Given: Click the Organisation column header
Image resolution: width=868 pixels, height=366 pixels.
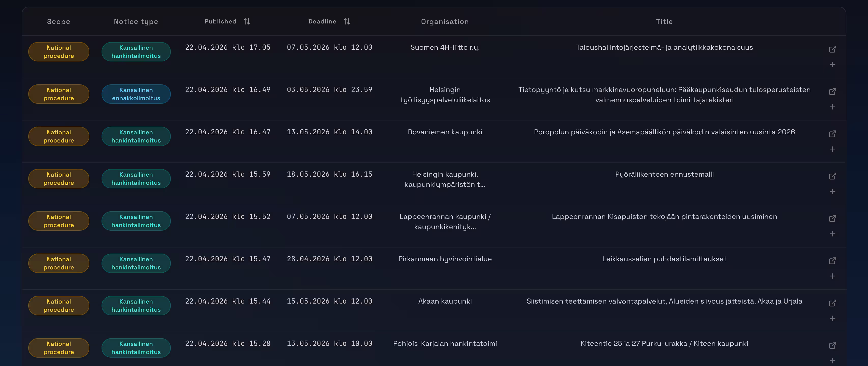Looking at the screenshot, I should [x=444, y=22].
